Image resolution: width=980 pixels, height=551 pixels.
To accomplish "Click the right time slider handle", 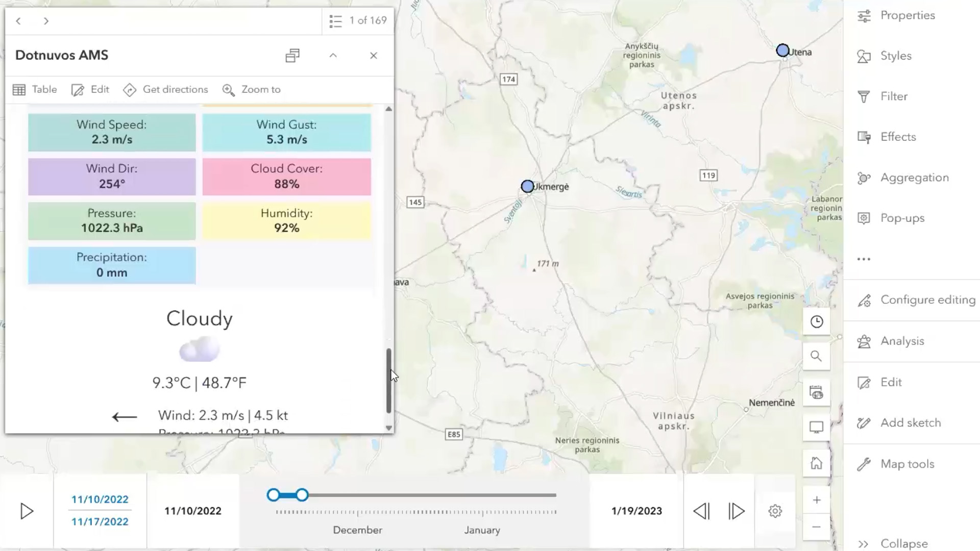I will (302, 495).
